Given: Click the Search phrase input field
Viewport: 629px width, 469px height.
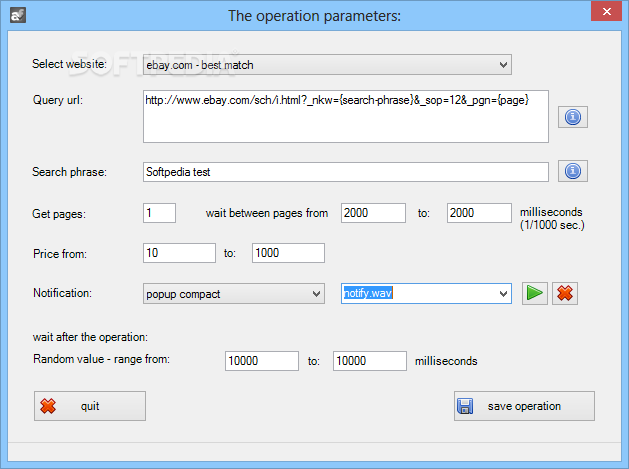Looking at the screenshot, I should click(346, 172).
